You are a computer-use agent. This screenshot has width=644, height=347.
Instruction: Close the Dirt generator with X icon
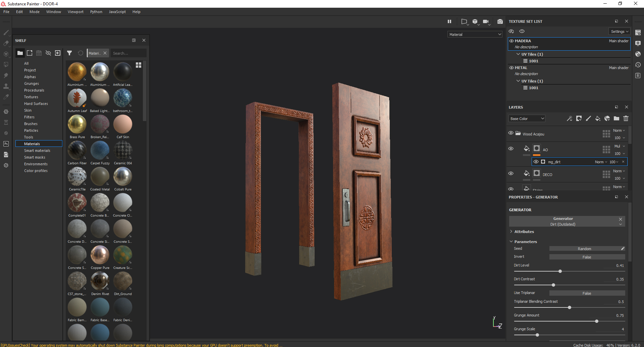[621, 219]
